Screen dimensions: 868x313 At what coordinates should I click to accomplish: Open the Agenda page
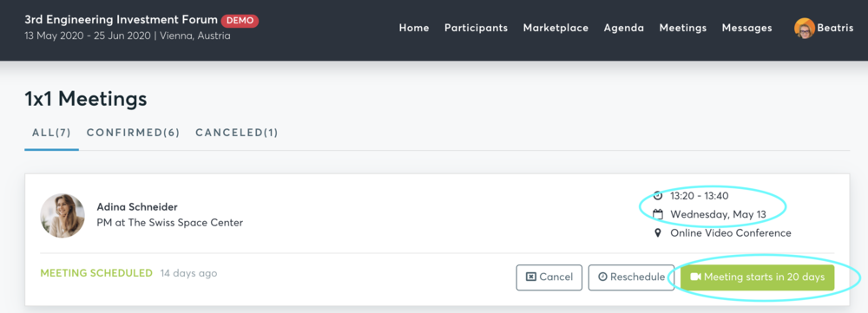click(624, 29)
